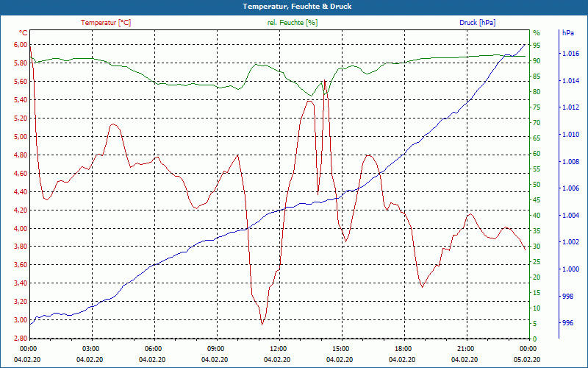Click the 65 humidity axis value
This screenshot has height=368, width=588.
click(x=537, y=138)
